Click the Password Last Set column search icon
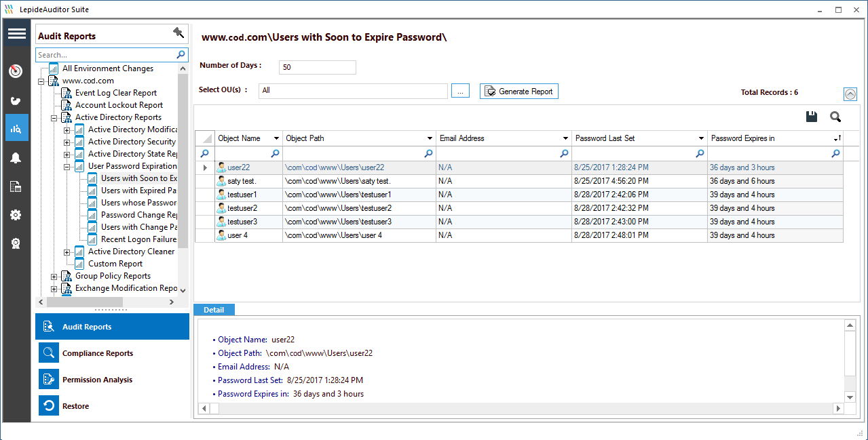This screenshot has height=440, width=868. coord(700,154)
